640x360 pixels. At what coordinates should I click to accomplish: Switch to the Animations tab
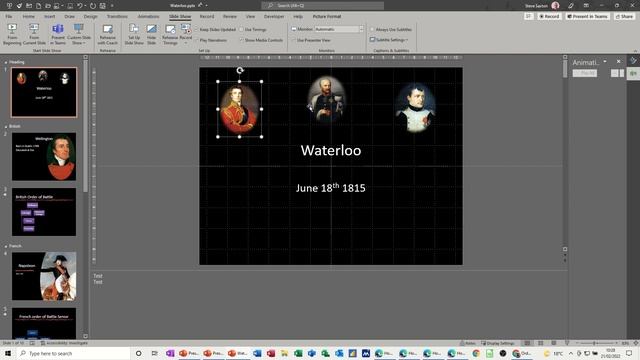(x=148, y=16)
